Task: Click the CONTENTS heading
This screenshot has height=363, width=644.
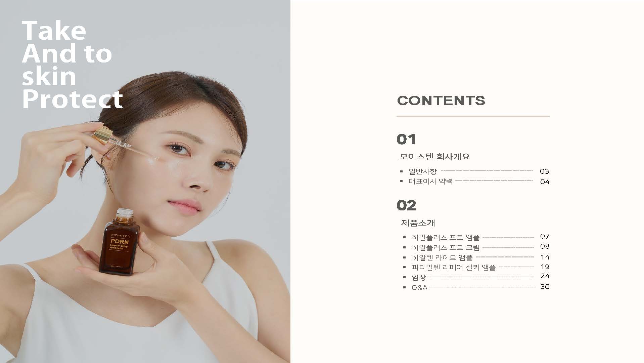Action: point(441,100)
